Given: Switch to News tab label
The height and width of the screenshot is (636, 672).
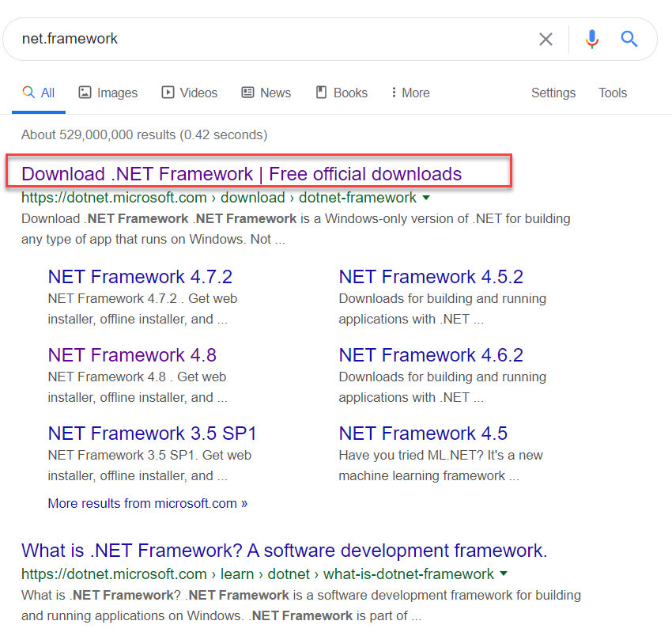Looking at the screenshot, I should 276,93.
